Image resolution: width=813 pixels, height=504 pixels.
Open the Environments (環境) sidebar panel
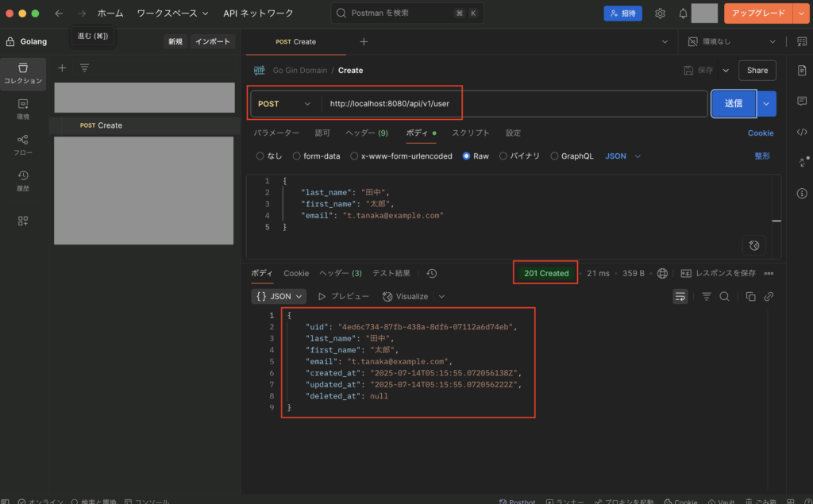(x=23, y=109)
